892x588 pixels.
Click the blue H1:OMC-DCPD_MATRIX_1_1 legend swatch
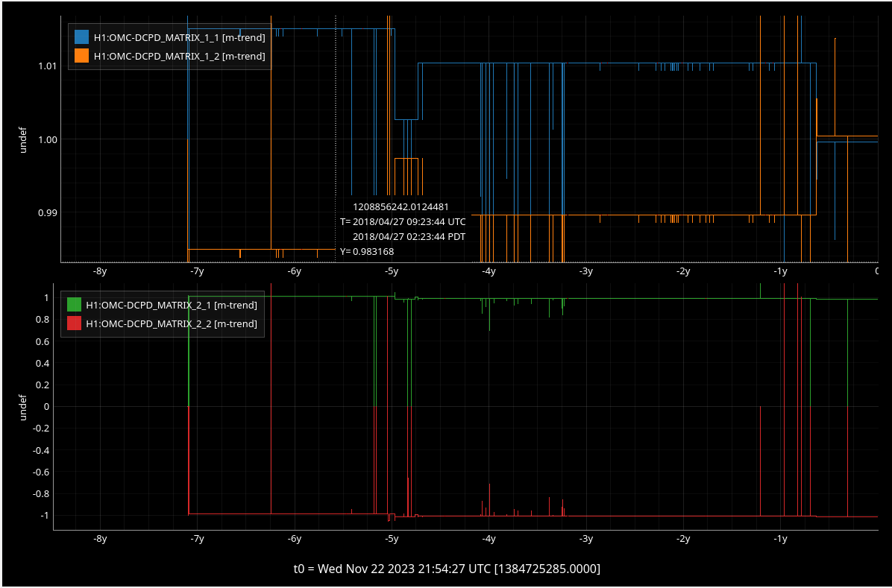tap(82, 38)
